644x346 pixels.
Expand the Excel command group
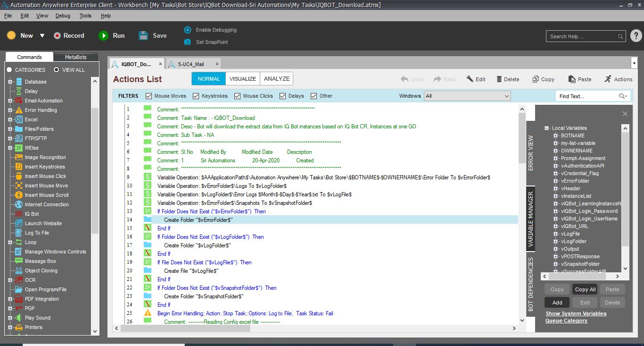pos(10,119)
